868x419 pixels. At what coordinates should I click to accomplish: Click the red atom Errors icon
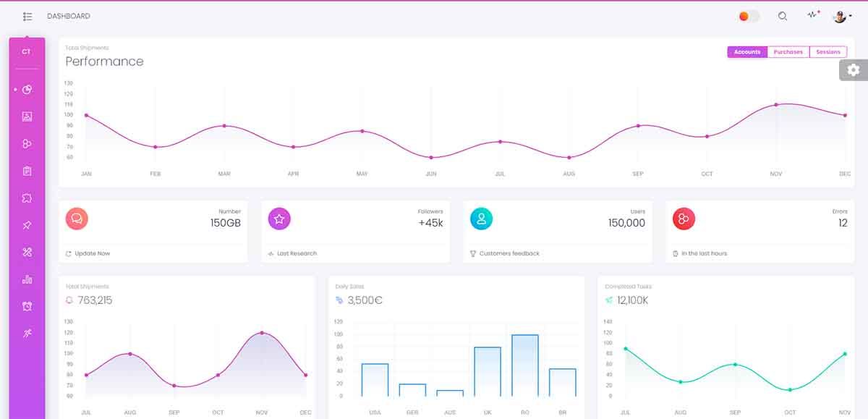684,219
